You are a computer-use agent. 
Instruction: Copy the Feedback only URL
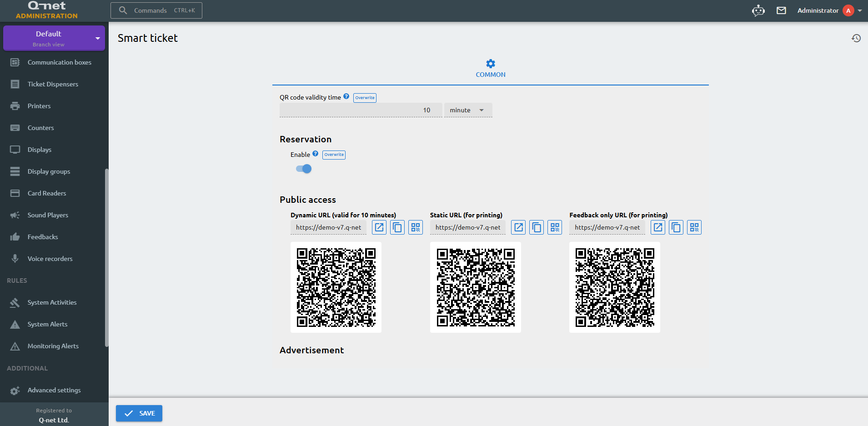(676, 227)
